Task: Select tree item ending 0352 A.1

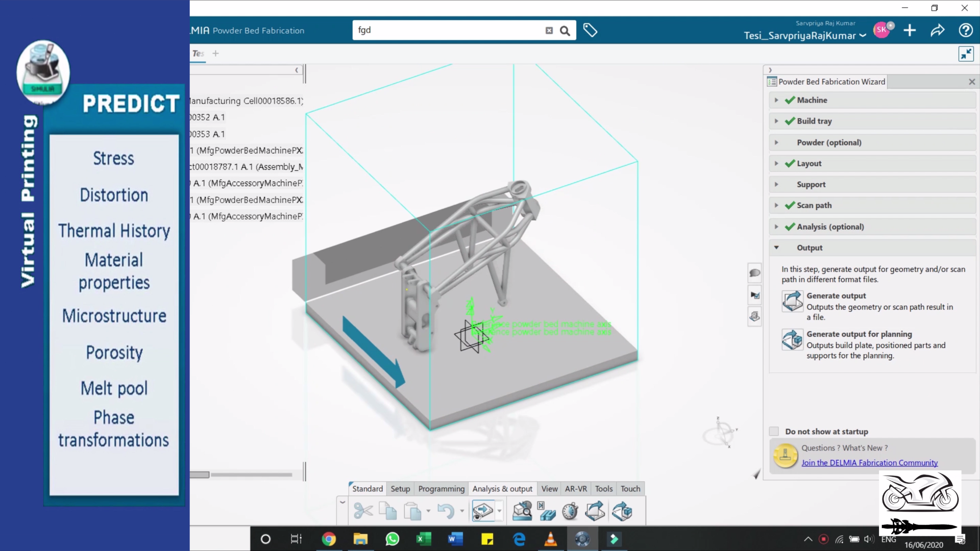Action: coord(207,117)
